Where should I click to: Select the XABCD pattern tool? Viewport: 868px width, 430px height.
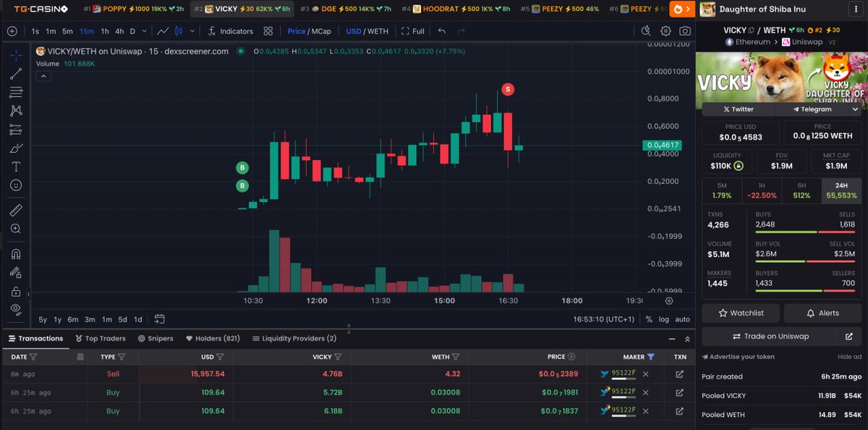click(16, 111)
